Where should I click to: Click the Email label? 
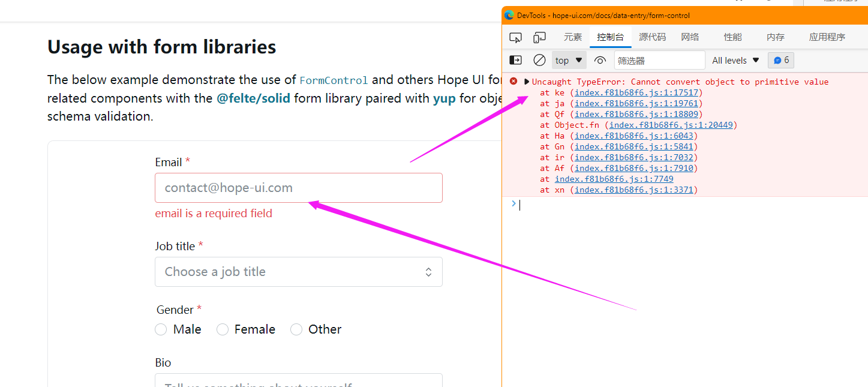[169, 162]
